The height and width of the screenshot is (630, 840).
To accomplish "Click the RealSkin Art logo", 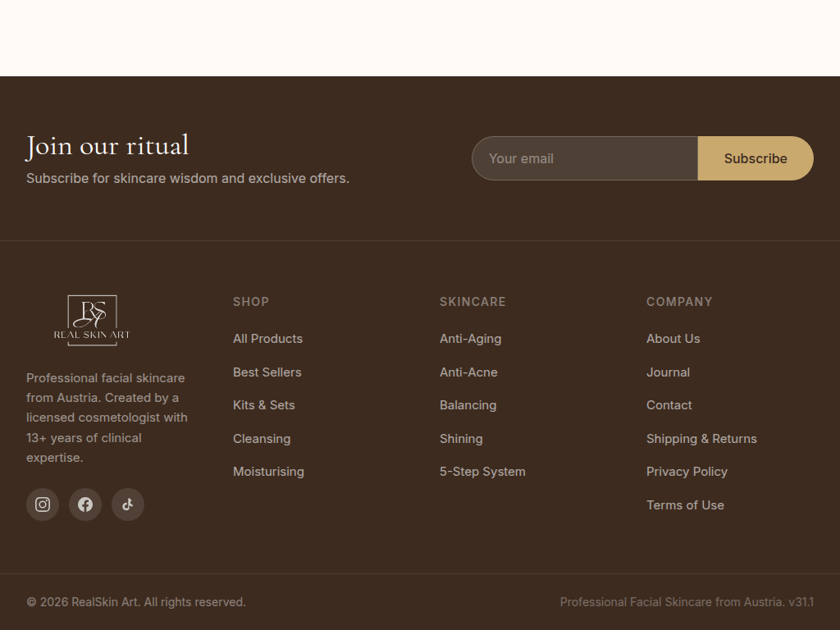I will (x=90, y=320).
